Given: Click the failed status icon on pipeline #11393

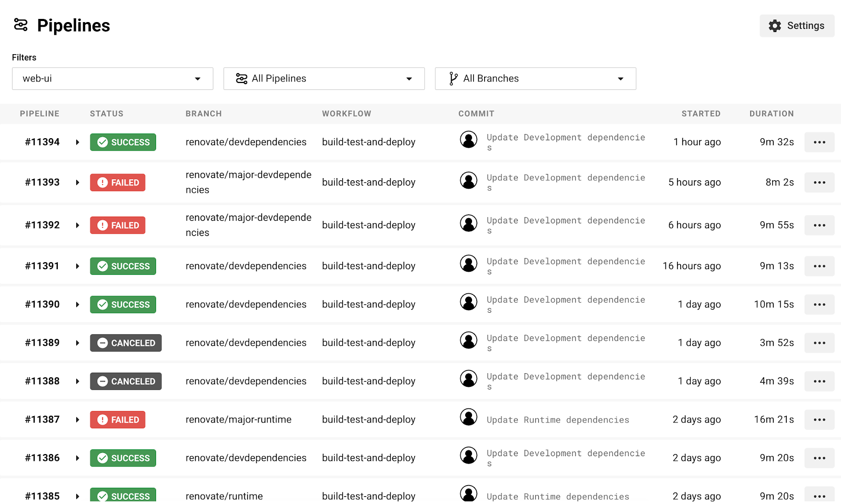Looking at the screenshot, I should [x=104, y=182].
